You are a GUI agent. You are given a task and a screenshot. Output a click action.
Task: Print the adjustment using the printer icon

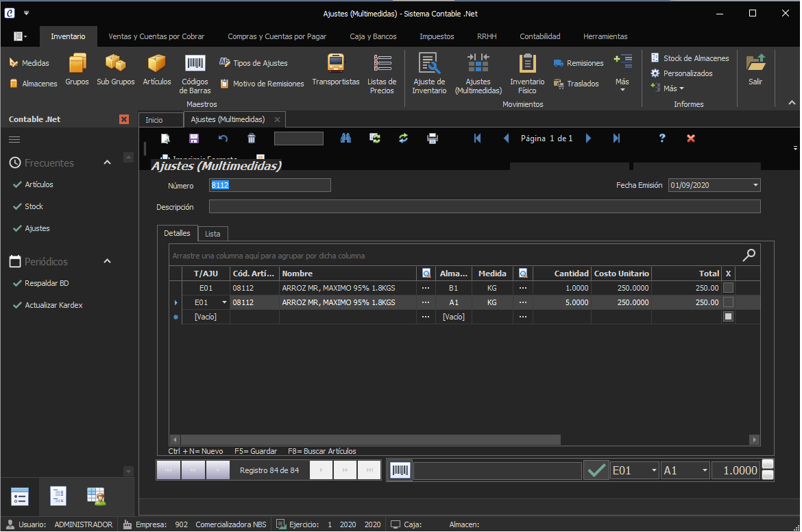point(433,138)
